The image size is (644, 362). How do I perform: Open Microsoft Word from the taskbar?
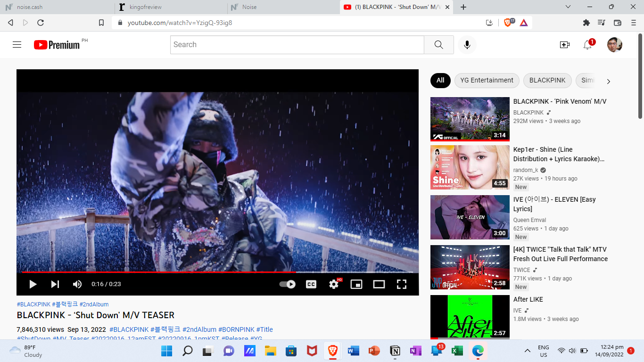click(x=354, y=351)
